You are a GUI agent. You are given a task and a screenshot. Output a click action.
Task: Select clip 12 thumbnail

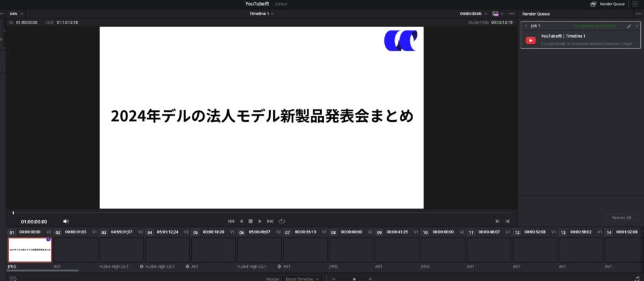coord(535,250)
